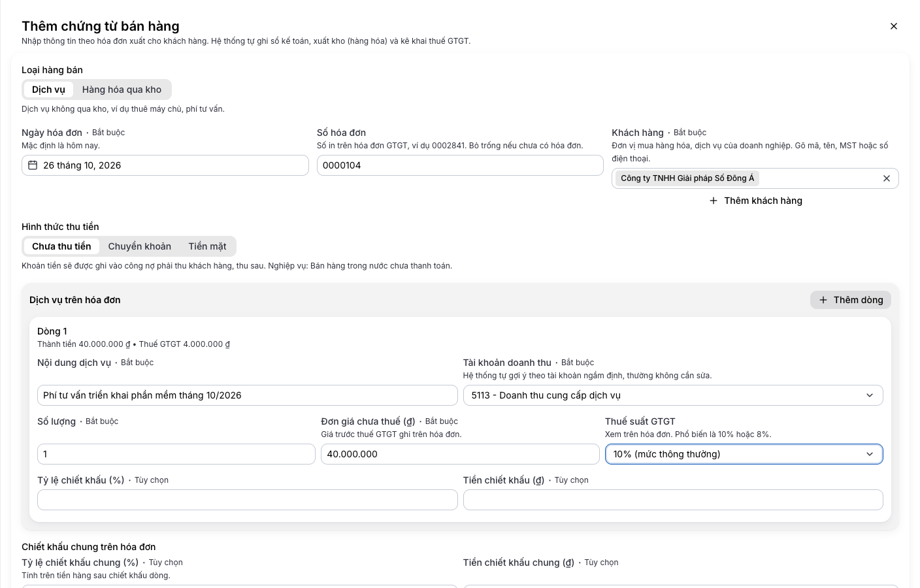This screenshot has width=920, height=588.
Task: Edit the Nội dung dịch vụ field
Action: tap(248, 395)
